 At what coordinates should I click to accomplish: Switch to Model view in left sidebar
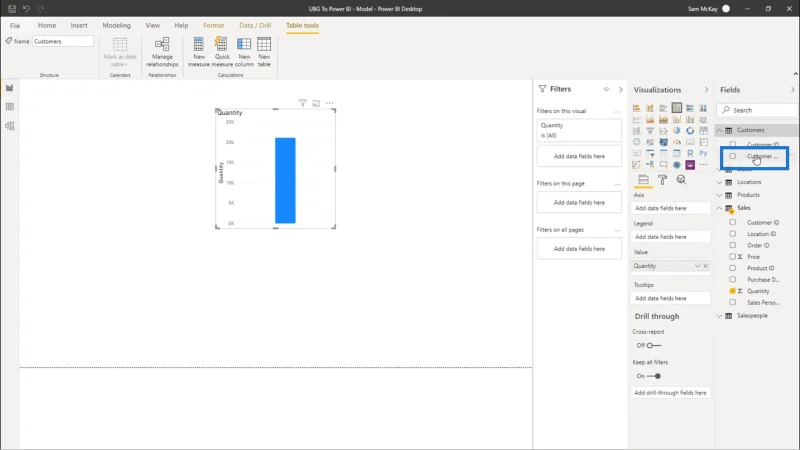[10, 126]
